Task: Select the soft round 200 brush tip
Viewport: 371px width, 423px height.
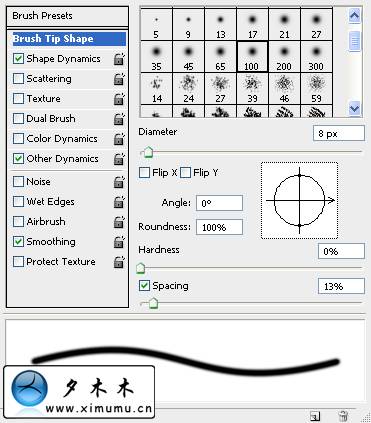Action: point(284,57)
